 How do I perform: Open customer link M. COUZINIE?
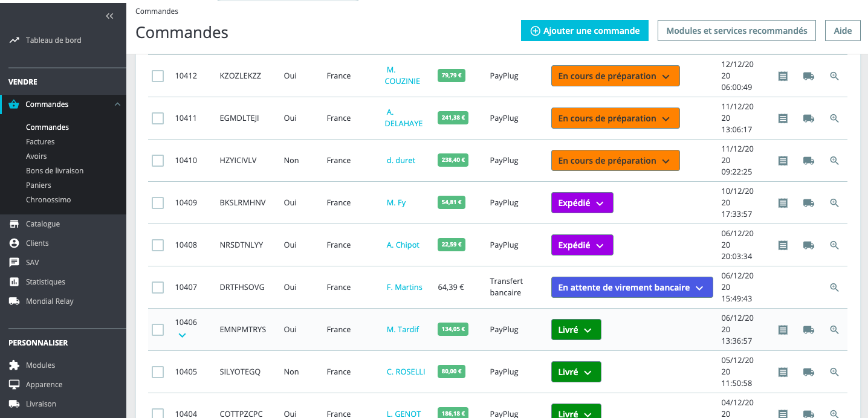pyautogui.click(x=403, y=76)
